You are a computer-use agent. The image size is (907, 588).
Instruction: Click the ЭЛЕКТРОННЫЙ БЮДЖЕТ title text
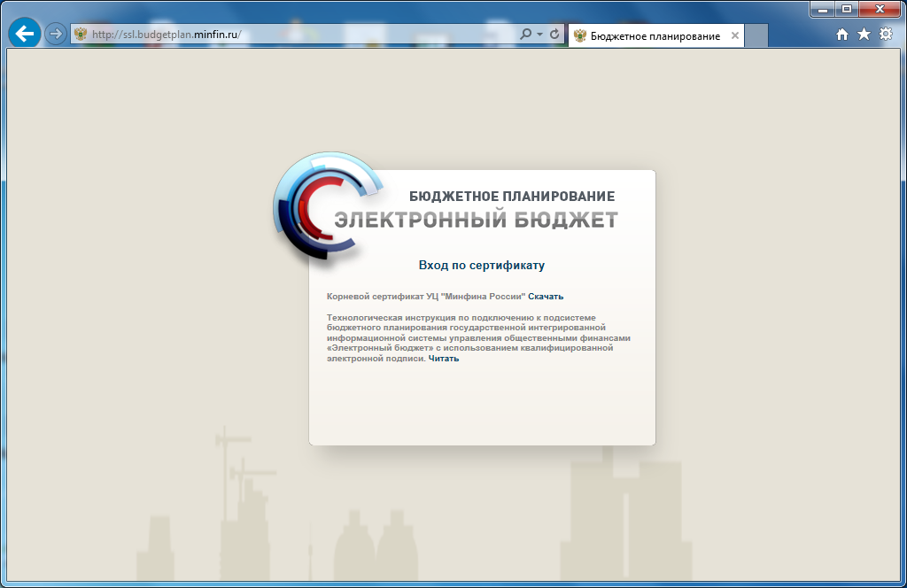[476, 220]
